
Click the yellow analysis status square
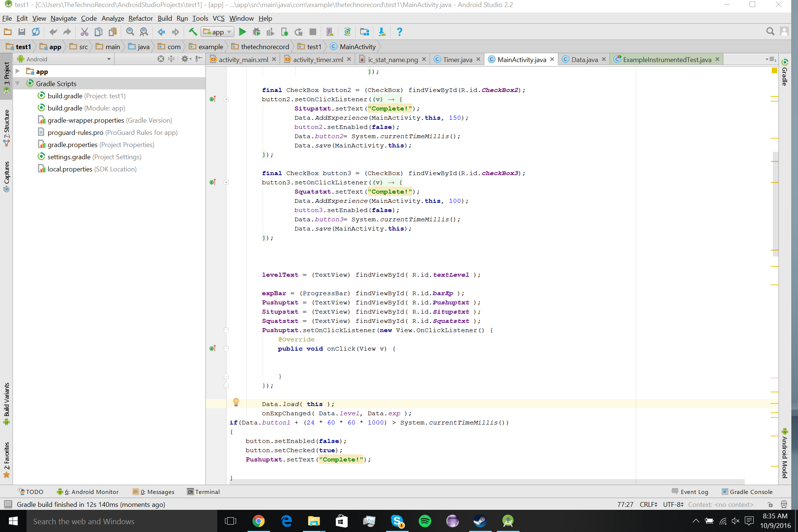(775, 70)
